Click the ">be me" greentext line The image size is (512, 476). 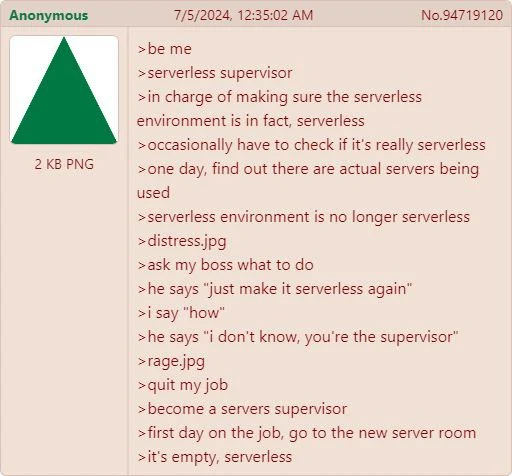point(164,49)
